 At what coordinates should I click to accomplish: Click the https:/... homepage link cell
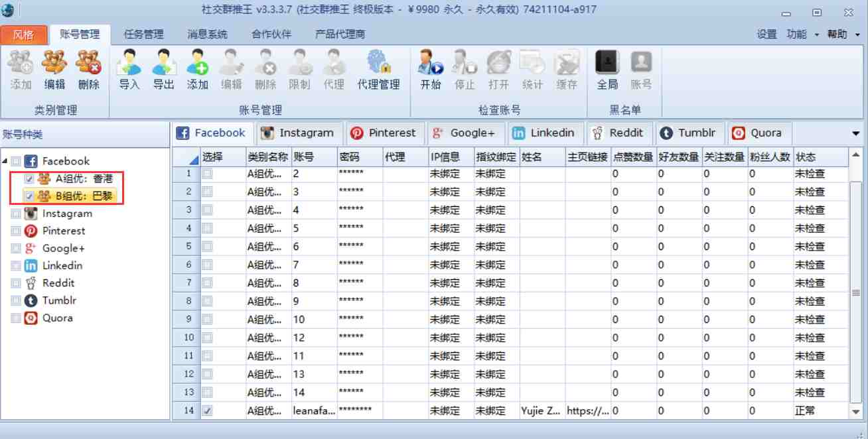[588, 410]
